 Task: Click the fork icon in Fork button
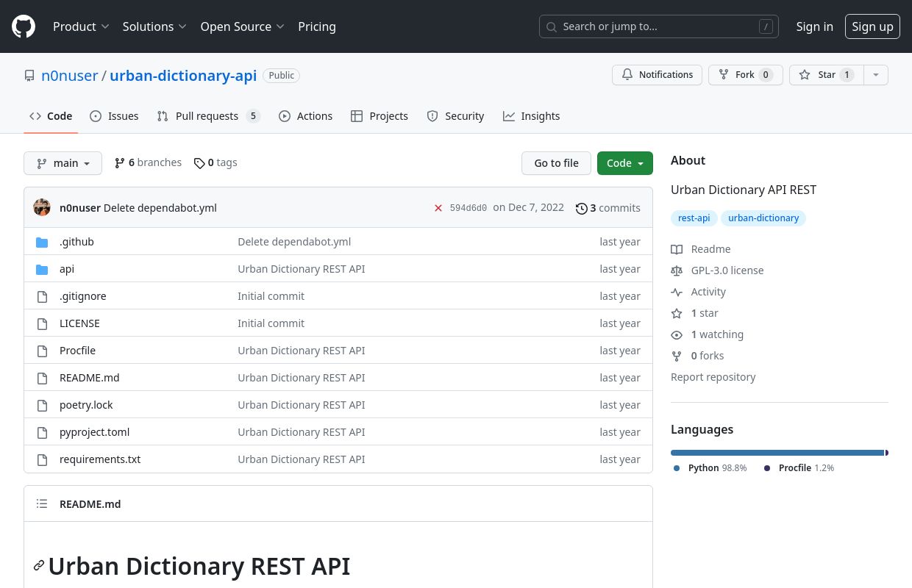pyautogui.click(x=724, y=75)
